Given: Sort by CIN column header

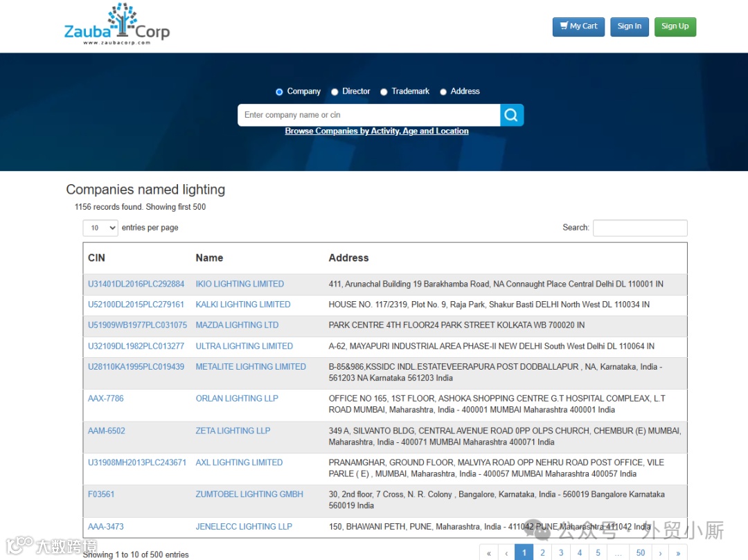Looking at the screenshot, I should pyautogui.click(x=96, y=258).
